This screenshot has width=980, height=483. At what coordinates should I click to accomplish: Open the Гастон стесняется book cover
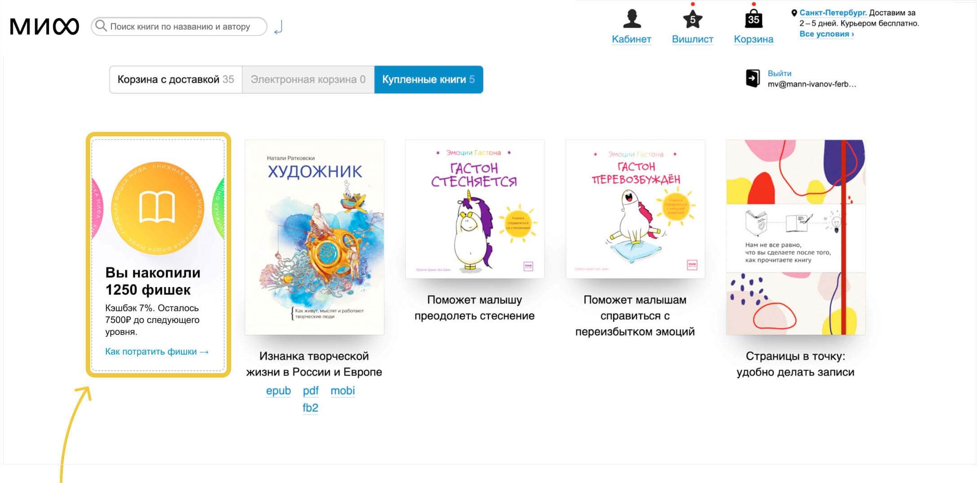point(475,209)
